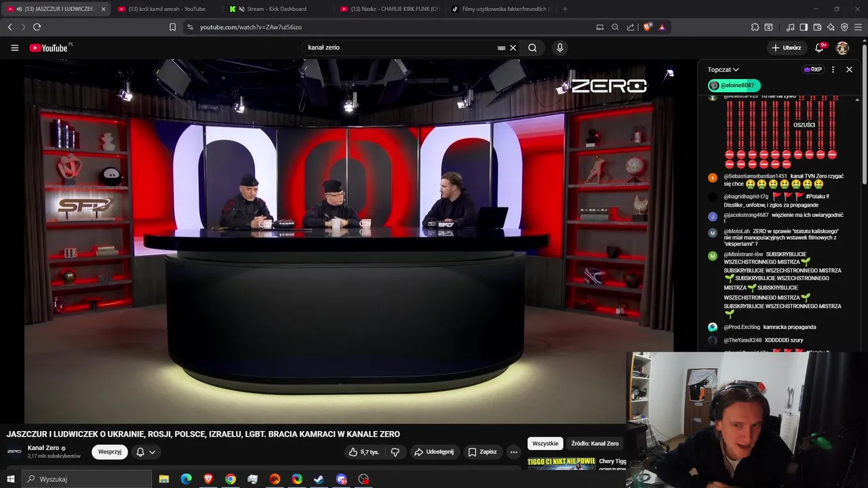Toggle the browser sidebar panel icon
Image resolution: width=868 pixels, height=488 pixels.
(x=804, y=27)
